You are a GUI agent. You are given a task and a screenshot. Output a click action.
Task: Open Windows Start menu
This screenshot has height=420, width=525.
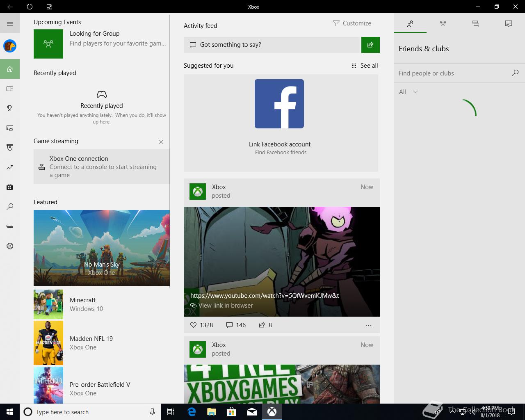tap(10, 412)
